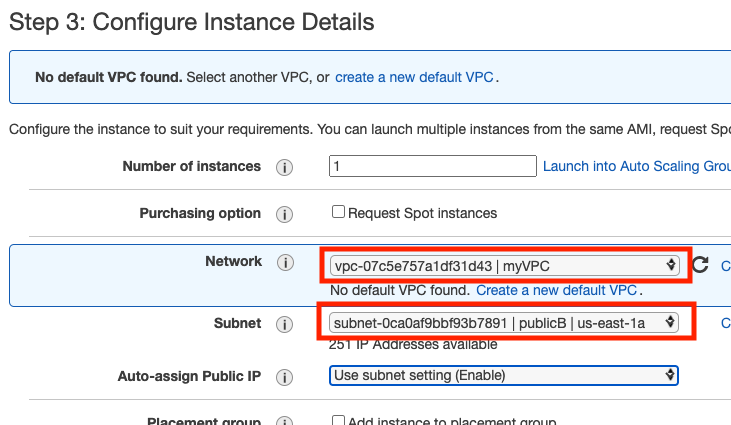Screen dimensions: 731x425
Task: Open Launch into Auto Scaling Group link
Action: pyautogui.click(x=636, y=166)
